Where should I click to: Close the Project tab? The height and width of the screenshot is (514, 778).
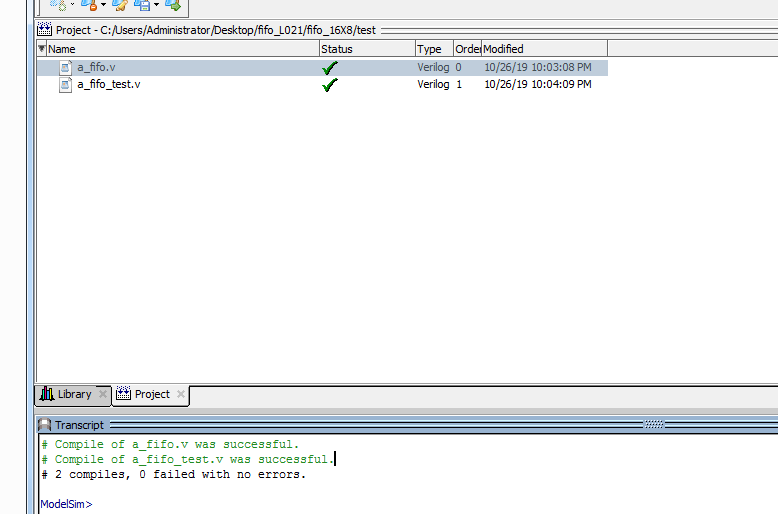(181, 395)
